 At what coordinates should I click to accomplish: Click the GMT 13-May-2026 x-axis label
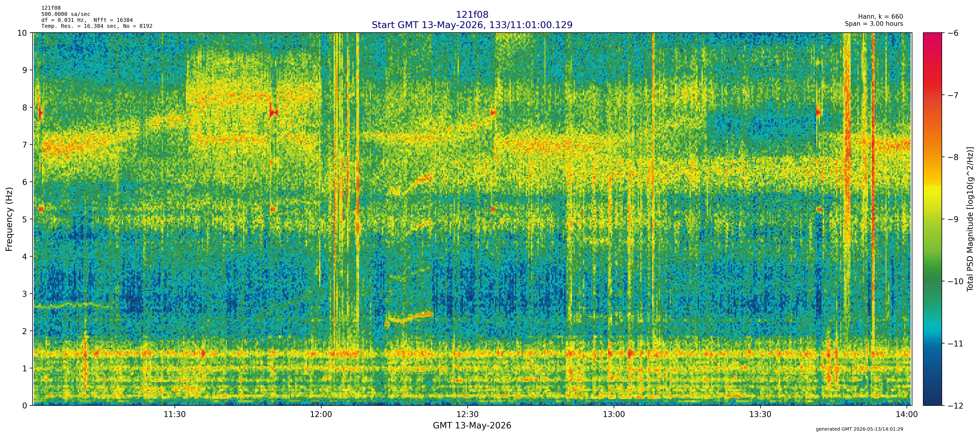(472, 426)
